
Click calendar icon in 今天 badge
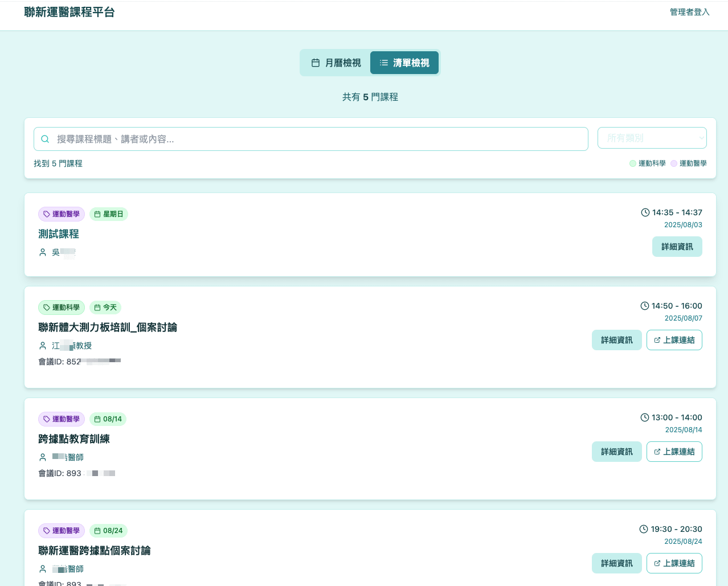pyautogui.click(x=97, y=308)
